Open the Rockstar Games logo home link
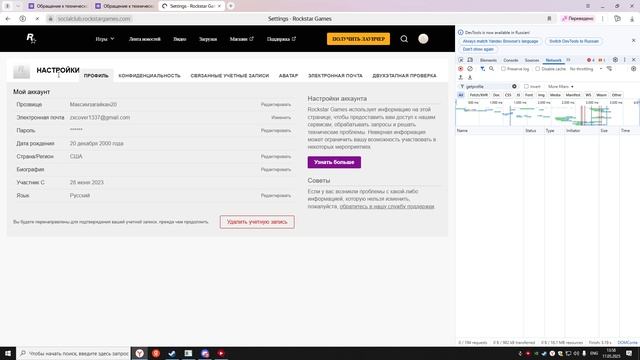The image size is (640, 360). tap(31, 38)
